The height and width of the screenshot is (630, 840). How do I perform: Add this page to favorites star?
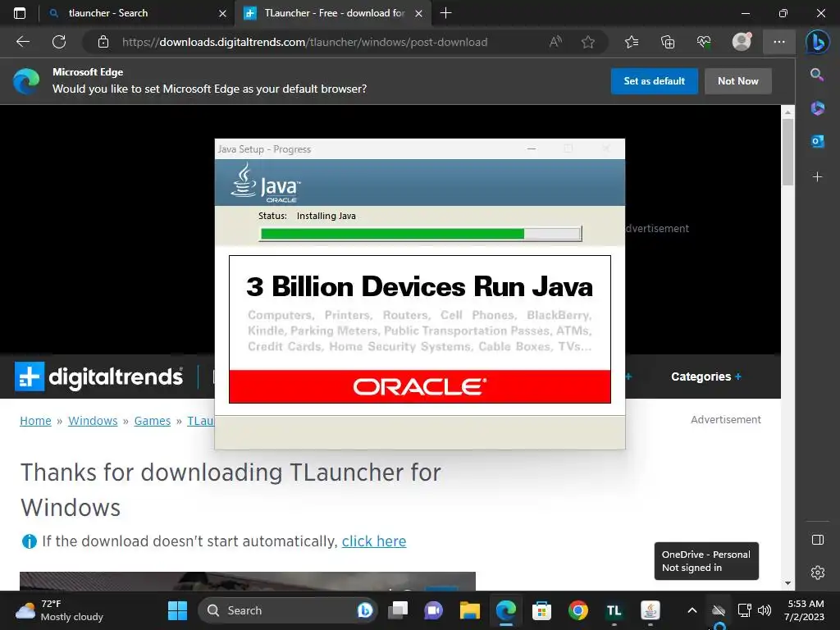point(588,42)
